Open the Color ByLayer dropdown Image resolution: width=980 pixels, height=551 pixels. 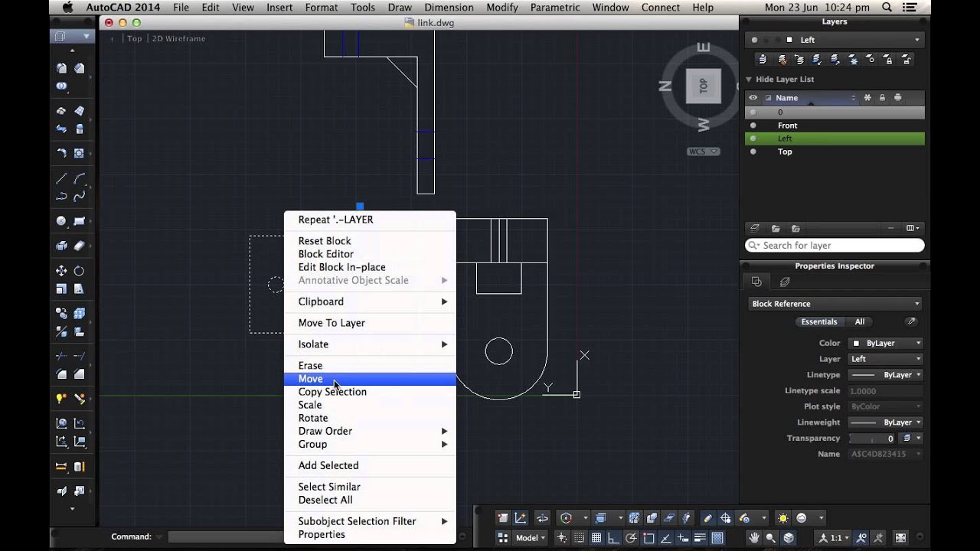886,343
